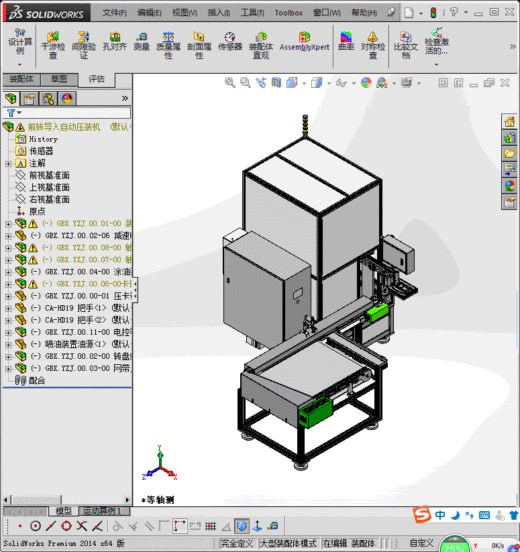Image resolution: width=520 pixels, height=552 pixels.
Task: Open the Interference Detection (干涉检查) tool
Action: (53, 45)
